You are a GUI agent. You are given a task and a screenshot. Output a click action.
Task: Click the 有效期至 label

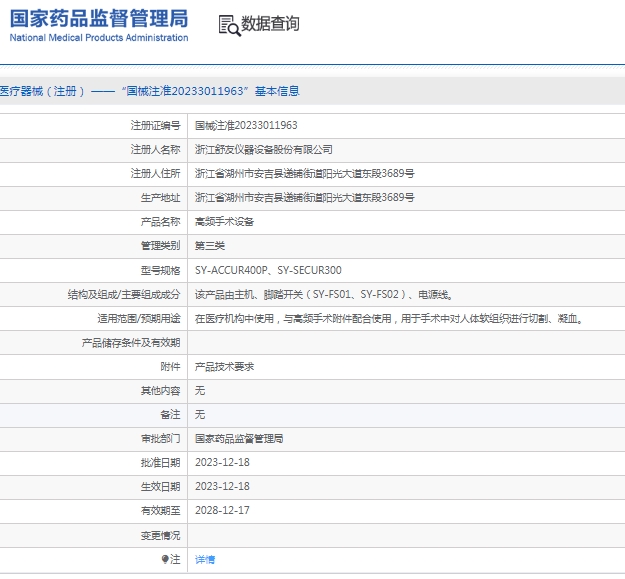click(160, 511)
